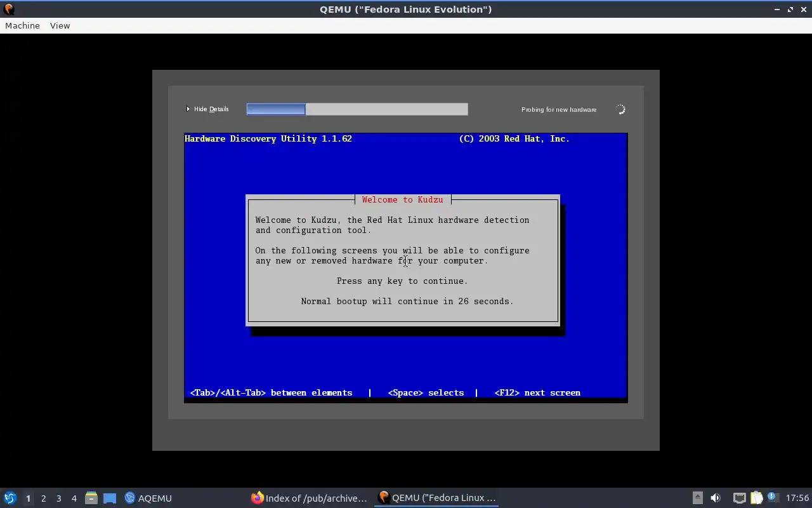Open the Machine menu
The height and width of the screenshot is (508, 812).
click(x=22, y=25)
